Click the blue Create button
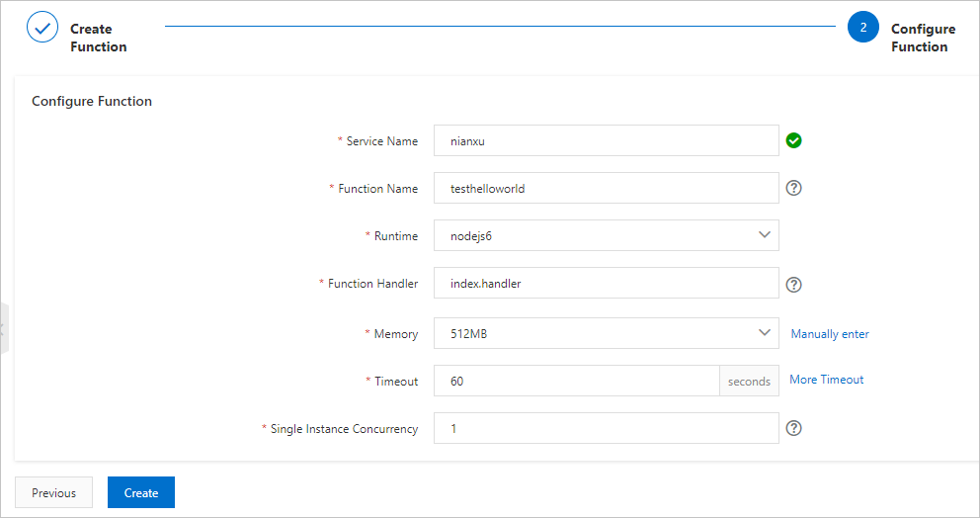Viewport: 980px width, 518px height. [140, 492]
